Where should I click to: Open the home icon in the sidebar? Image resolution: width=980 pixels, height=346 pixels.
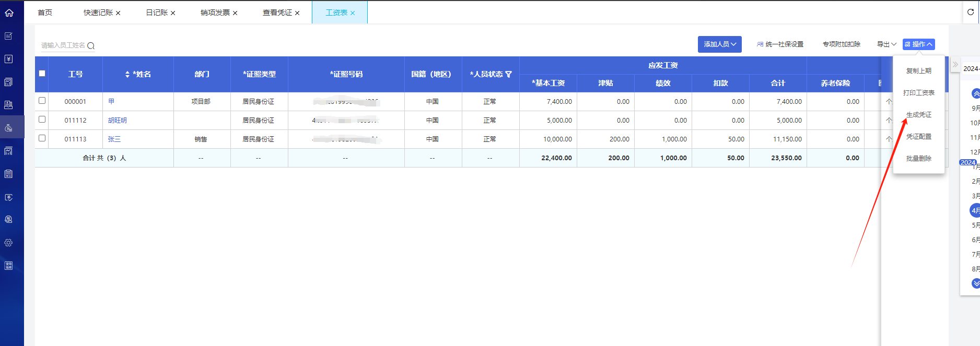[x=9, y=13]
